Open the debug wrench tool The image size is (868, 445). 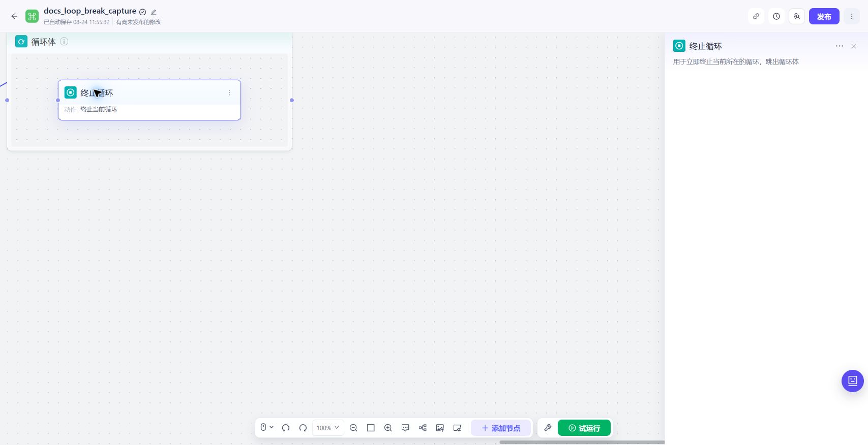pyautogui.click(x=548, y=428)
